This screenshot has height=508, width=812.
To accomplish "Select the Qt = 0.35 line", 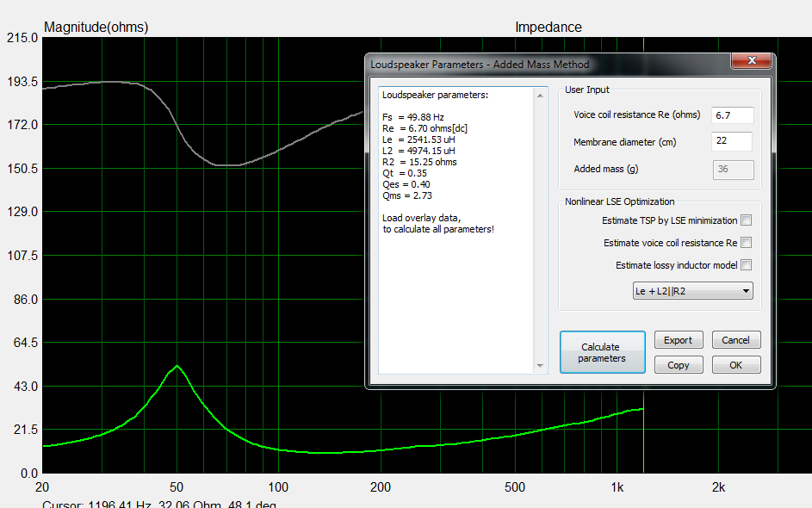I will click(x=405, y=173).
